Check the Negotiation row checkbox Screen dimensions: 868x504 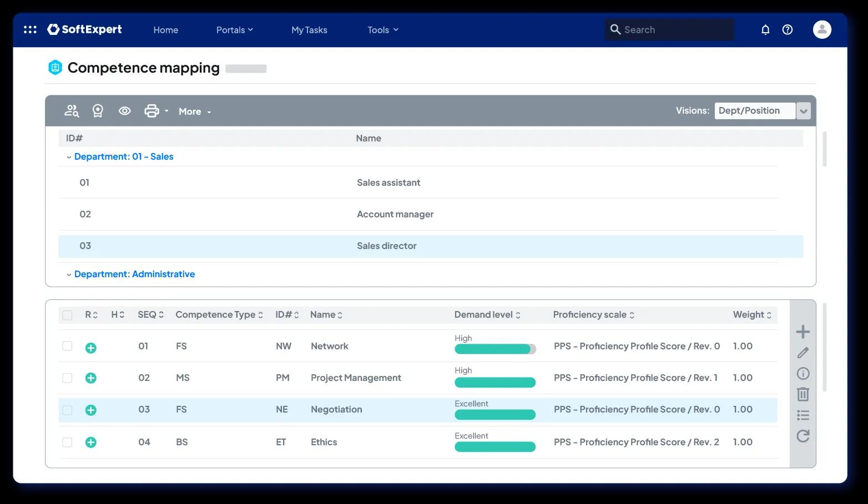(x=67, y=410)
